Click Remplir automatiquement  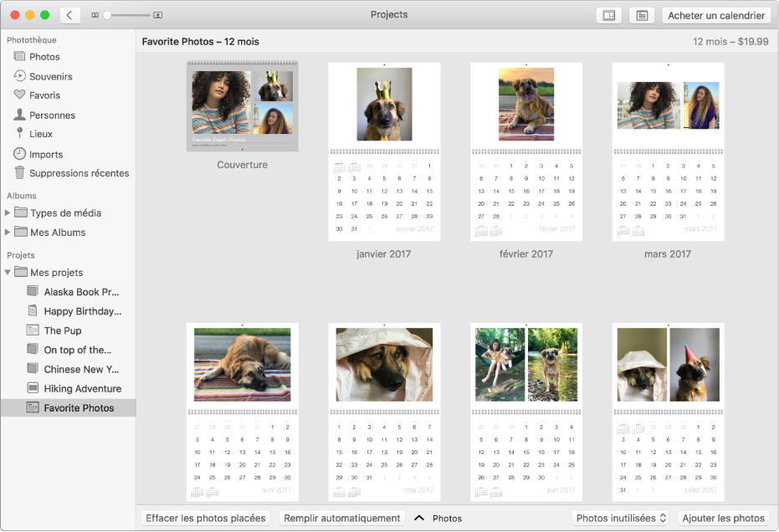[342, 517]
